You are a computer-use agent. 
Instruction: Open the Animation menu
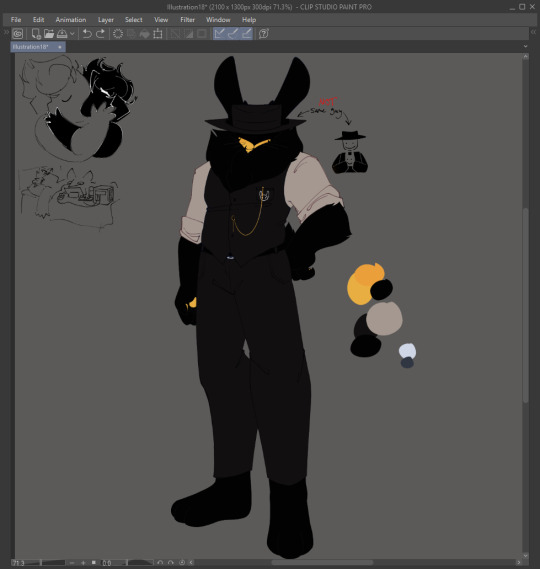point(71,20)
